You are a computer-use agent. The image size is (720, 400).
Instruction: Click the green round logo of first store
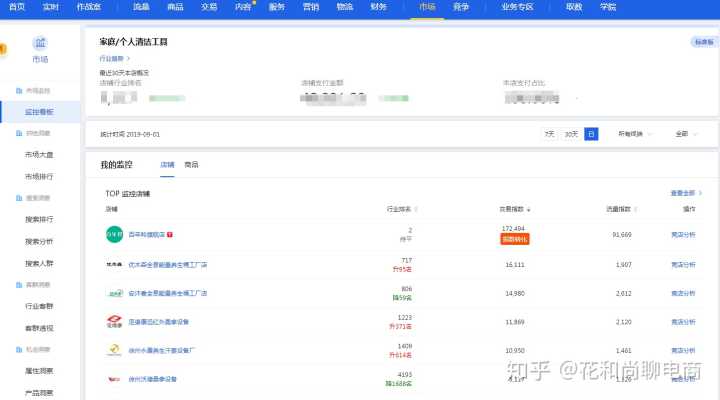coord(114,234)
